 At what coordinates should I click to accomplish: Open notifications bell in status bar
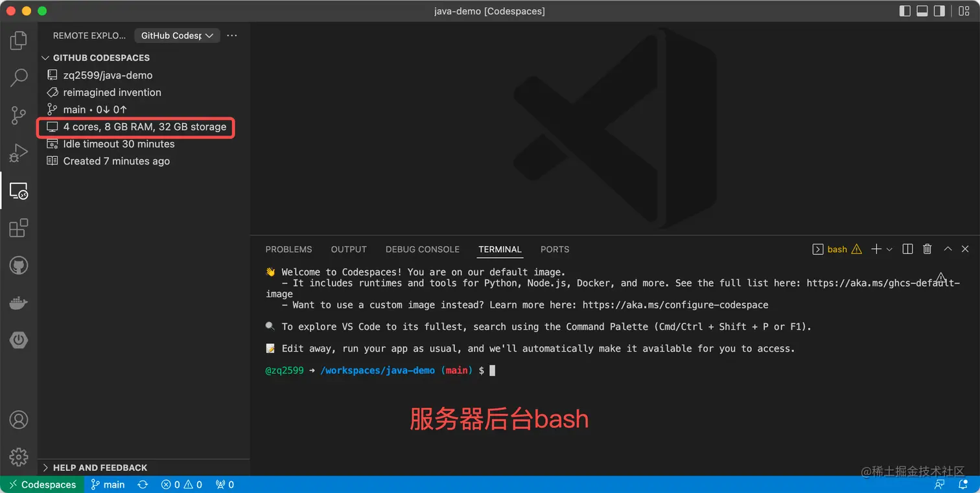962,485
